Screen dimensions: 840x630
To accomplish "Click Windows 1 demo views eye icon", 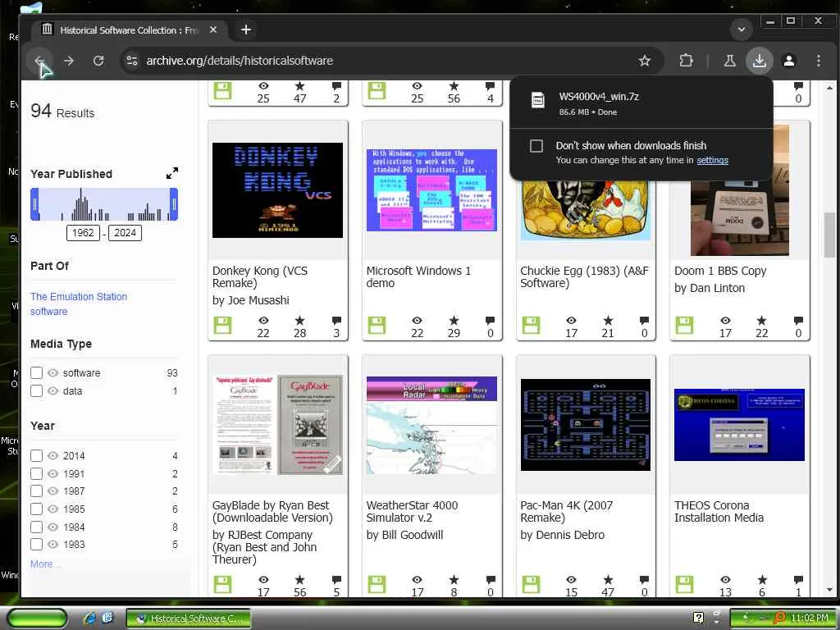I will pyautogui.click(x=417, y=321).
